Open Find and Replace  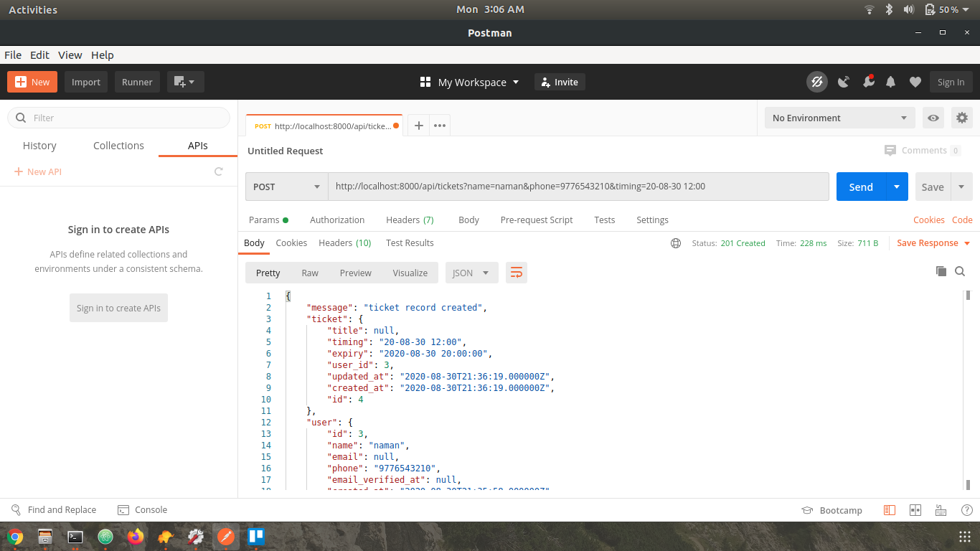(54, 510)
